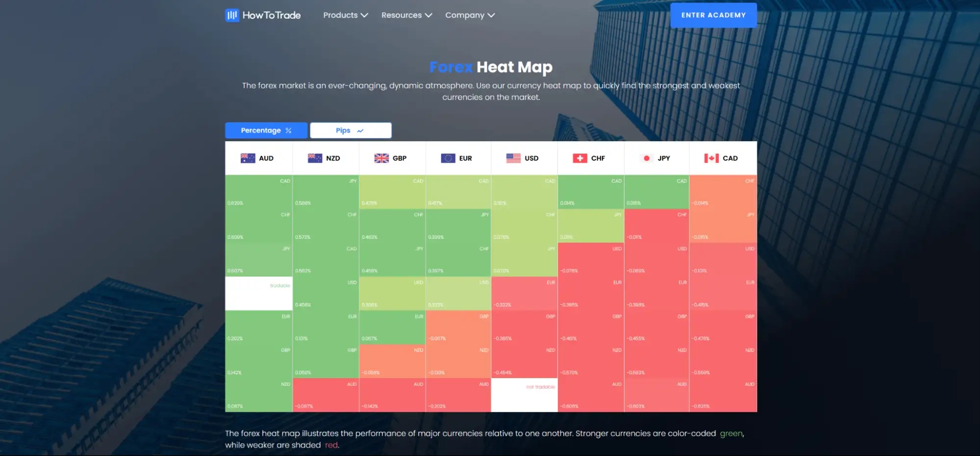Click AUD column's GBP cell showing 0.142%

coord(259,361)
